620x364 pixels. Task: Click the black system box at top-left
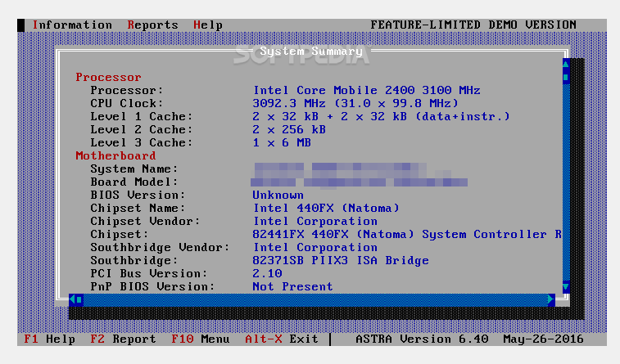point(21,25)
